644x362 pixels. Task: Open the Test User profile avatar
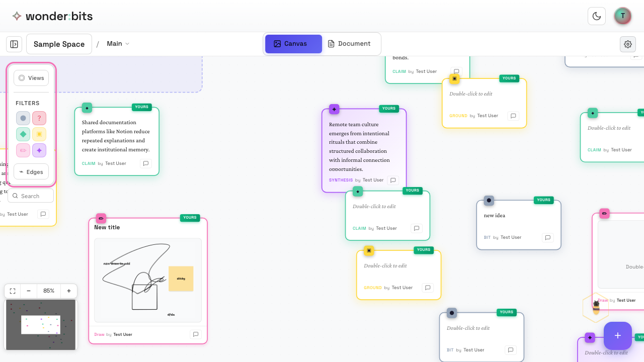pos(622,16)
